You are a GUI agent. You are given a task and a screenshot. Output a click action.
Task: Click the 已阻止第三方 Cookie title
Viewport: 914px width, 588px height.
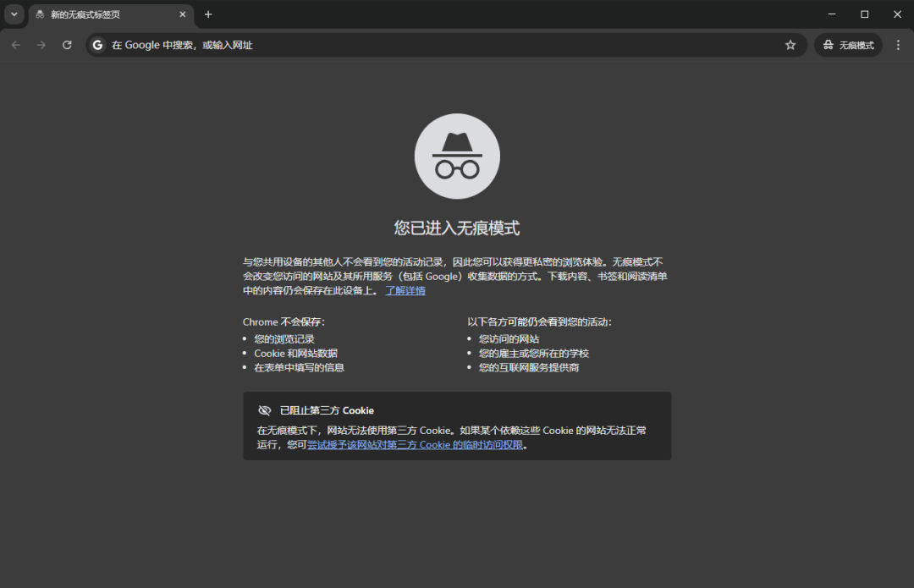[x=327, y=410]
